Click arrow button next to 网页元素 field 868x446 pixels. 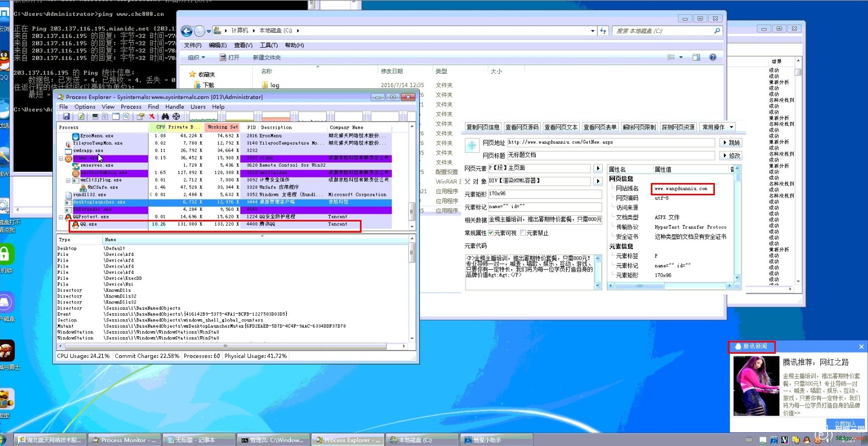pyautogui.click(x=598, y=168)
